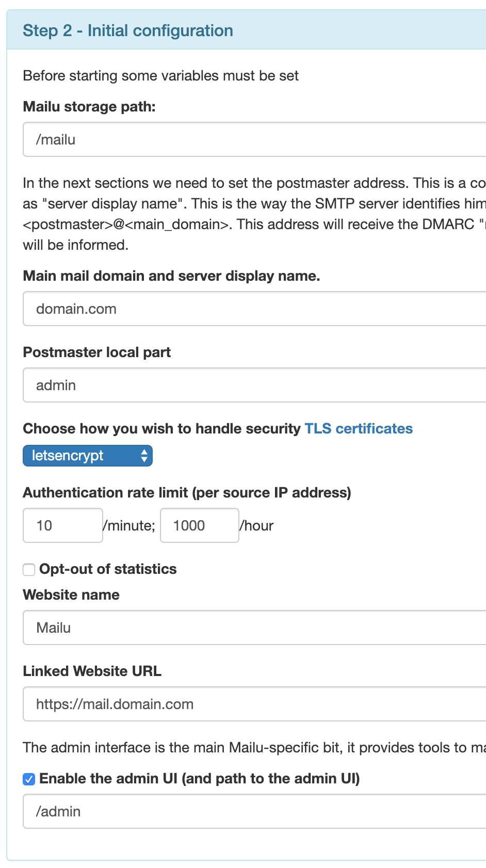
Task: Toggle Opt-out of statistics checkbox
Action: point(29,570)
